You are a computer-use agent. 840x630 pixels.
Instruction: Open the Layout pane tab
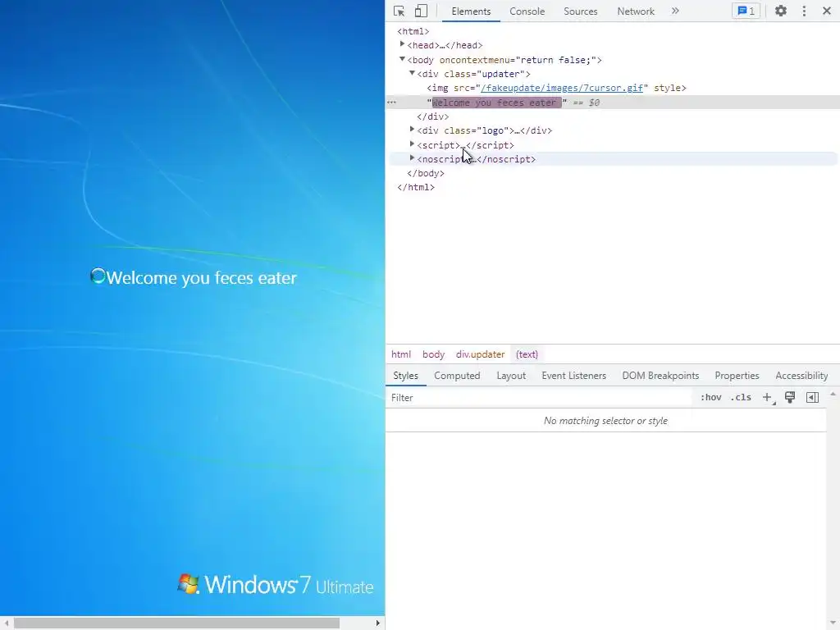(x=511, y=376)
